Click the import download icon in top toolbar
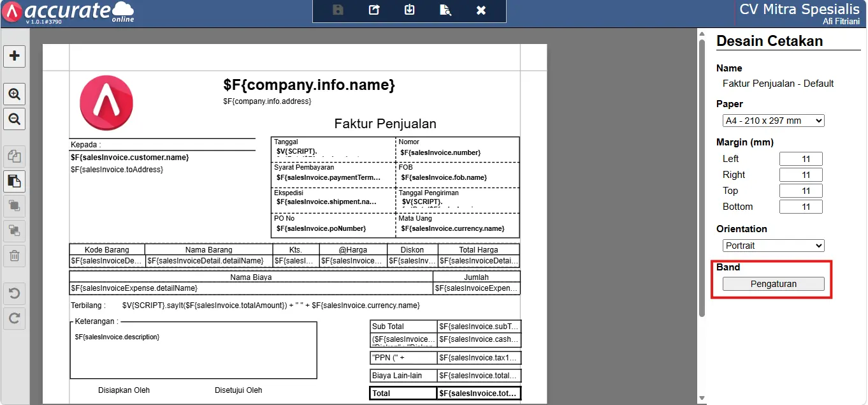Image resolution: width=868 pixels, height=405 pixels. [410, 10]
